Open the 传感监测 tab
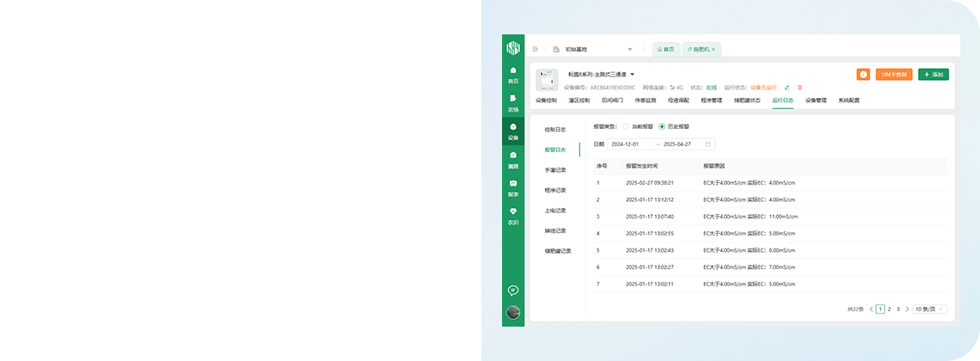 [645, 100]
